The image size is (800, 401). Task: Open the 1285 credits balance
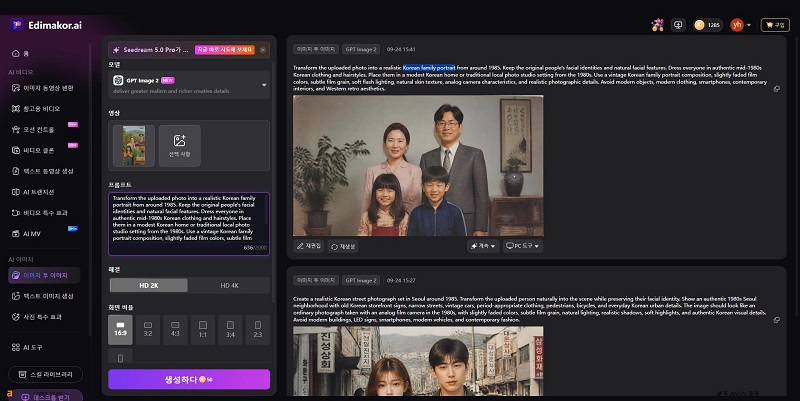tap(708, 24)
